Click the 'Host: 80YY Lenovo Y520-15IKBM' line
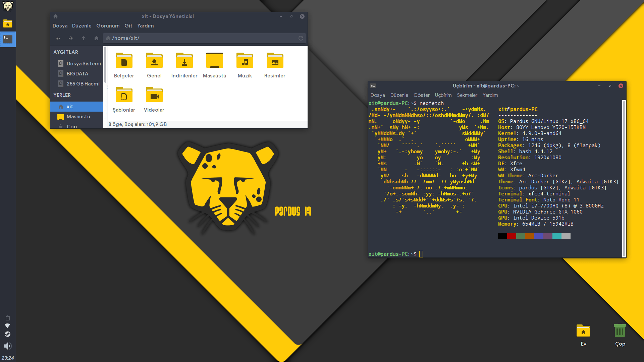 point(542,127)
